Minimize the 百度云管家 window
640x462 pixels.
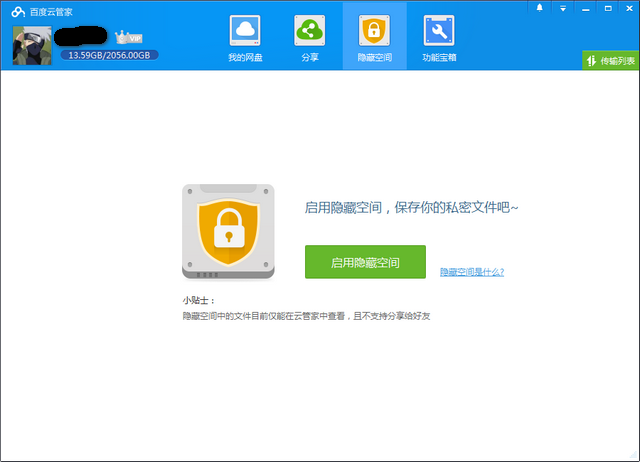click(586, 8)
